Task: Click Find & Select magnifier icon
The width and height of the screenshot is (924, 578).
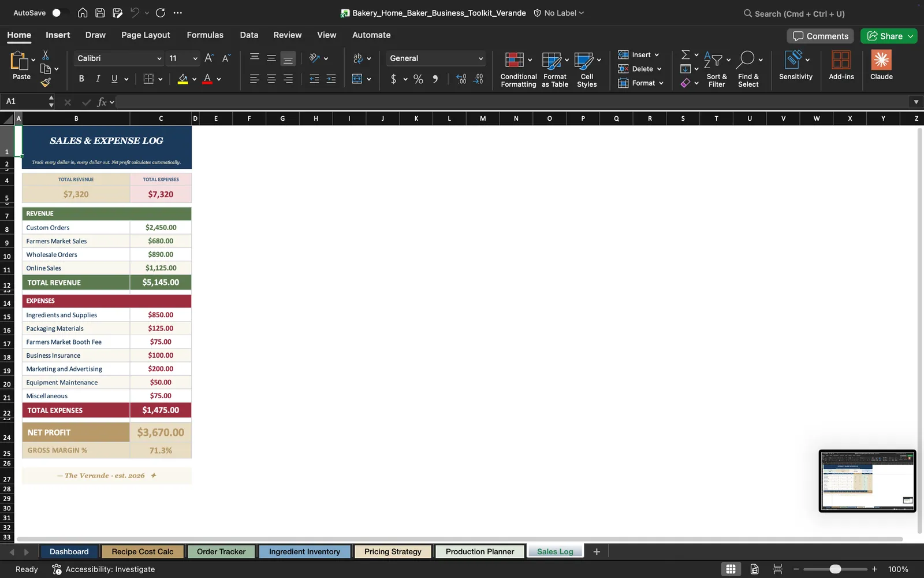Action: tap(747, 61)
